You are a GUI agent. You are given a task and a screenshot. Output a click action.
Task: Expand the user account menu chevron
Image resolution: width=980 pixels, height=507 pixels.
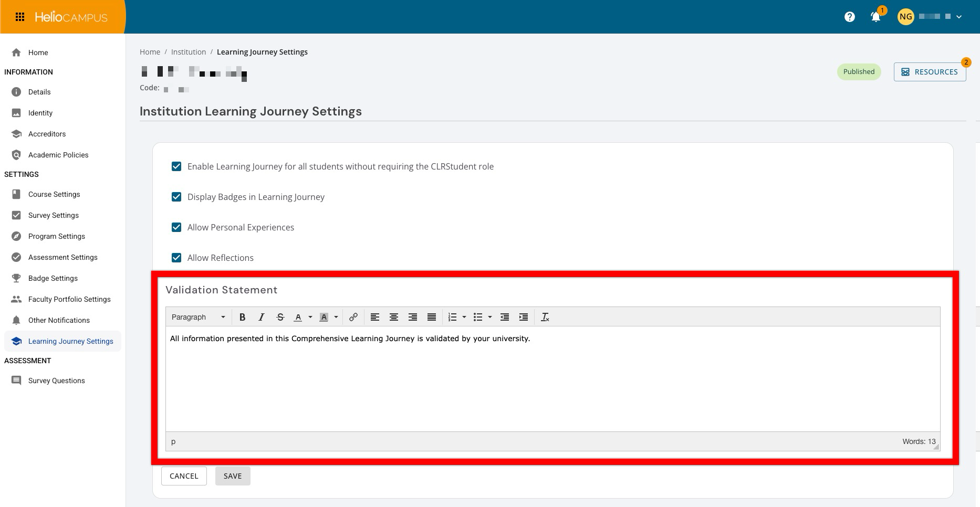coord(959,17)
